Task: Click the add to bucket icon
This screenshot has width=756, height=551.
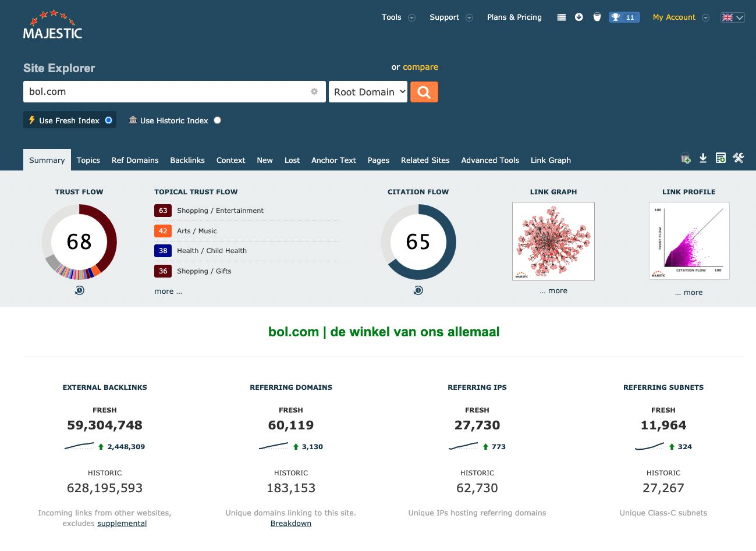Action: click(x=686, y=158)
